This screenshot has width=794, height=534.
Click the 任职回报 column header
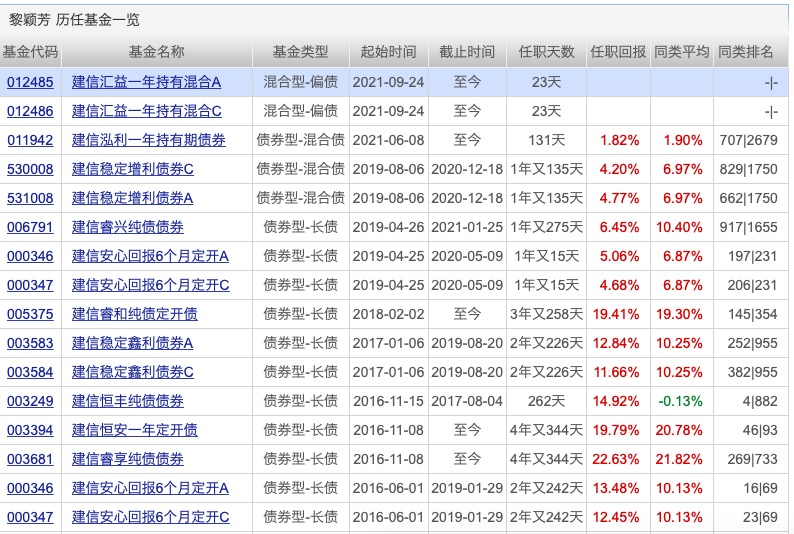[618, 52]
